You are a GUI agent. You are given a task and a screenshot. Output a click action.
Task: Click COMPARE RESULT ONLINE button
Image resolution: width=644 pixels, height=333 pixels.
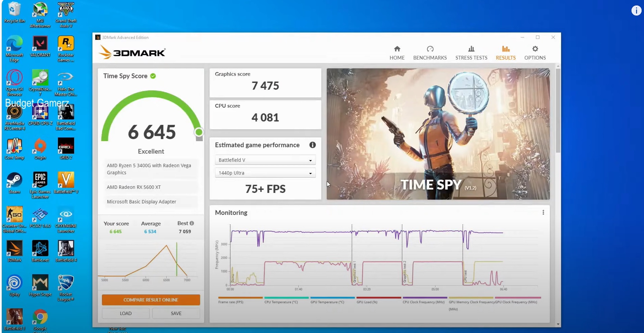coord(151,300)
